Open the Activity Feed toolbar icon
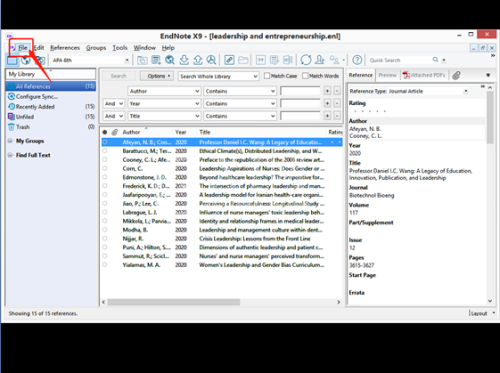The height and width of the screenshot is (373, 500). (x=334, y=60)
